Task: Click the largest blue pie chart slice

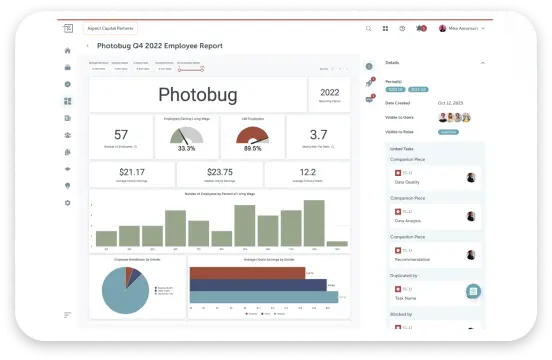Action: (x=124, y=291)
